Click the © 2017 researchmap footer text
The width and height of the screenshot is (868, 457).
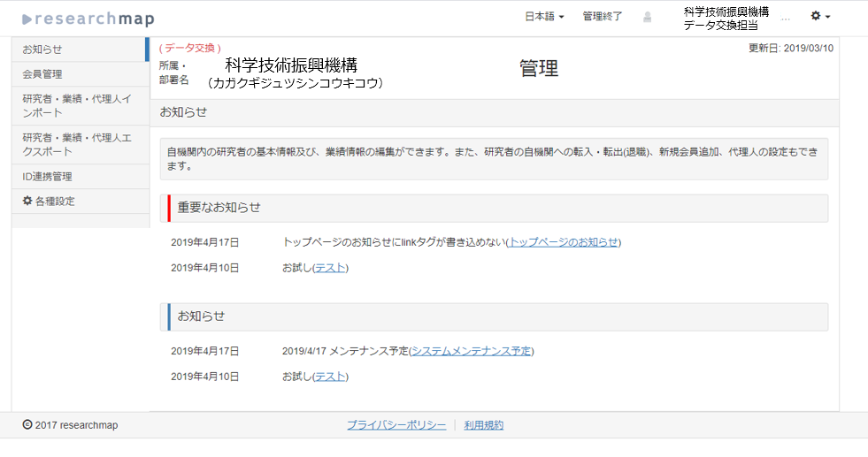coord(70,425)
